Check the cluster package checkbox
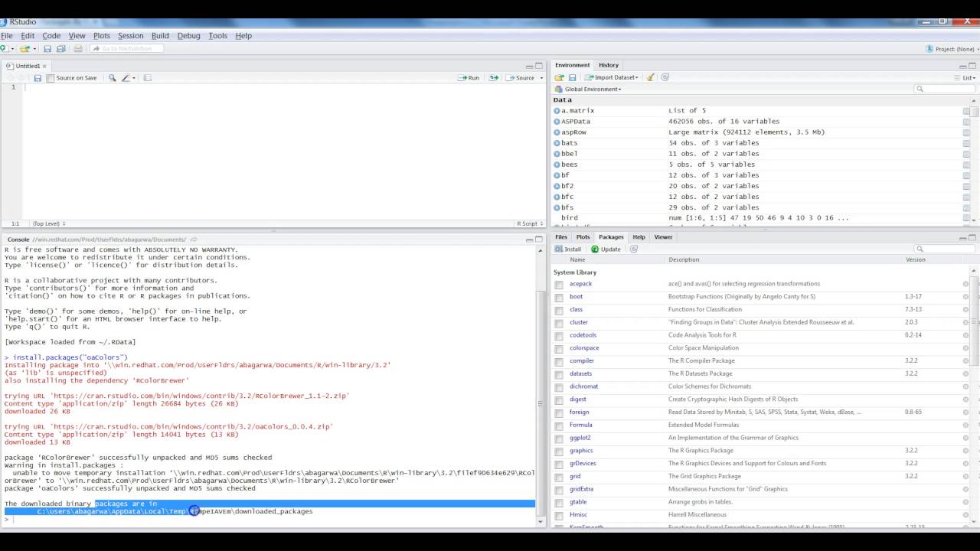 coord(559,323)
